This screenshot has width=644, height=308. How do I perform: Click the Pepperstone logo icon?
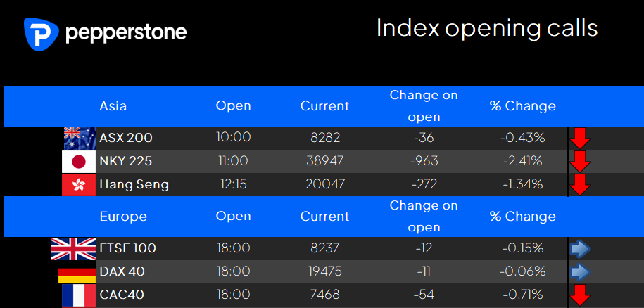tap(42, 34)
